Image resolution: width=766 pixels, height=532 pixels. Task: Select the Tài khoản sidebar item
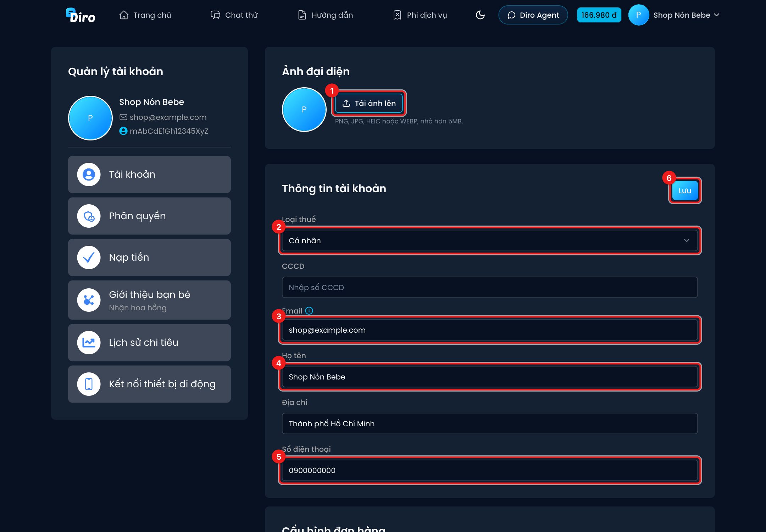coord(149,174)
